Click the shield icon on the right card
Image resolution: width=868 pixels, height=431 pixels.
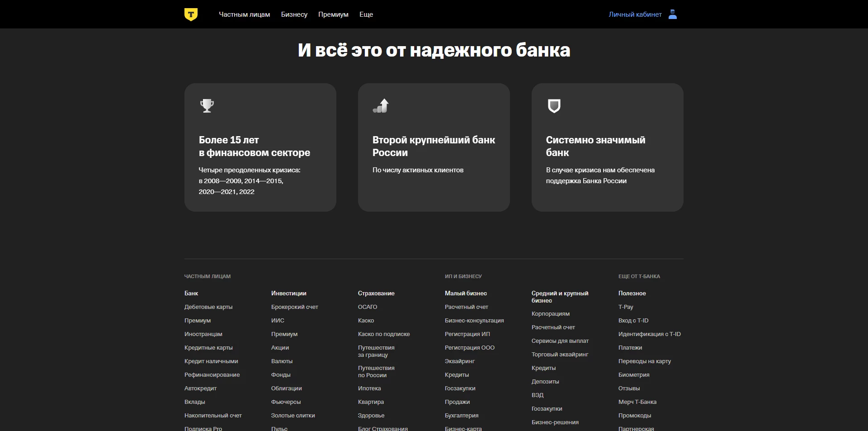[x=554, y=106]
